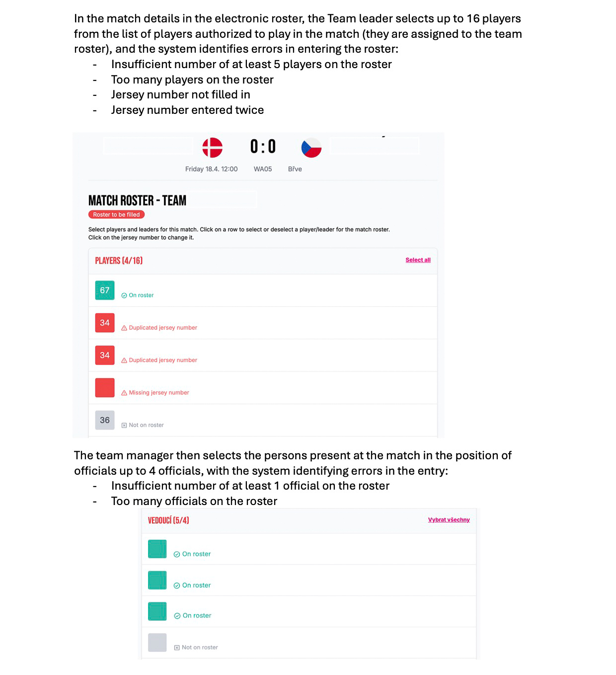Screen dimensions: 616x675
Task: Click the VEDOUCÍ (5/4) section header
Action: click(x=168, y=520)
